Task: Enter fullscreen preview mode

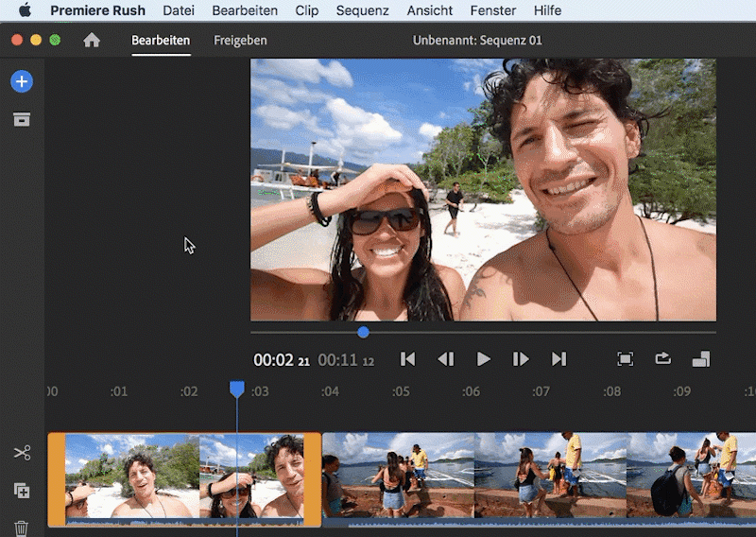Action: [x=625, y=359]
